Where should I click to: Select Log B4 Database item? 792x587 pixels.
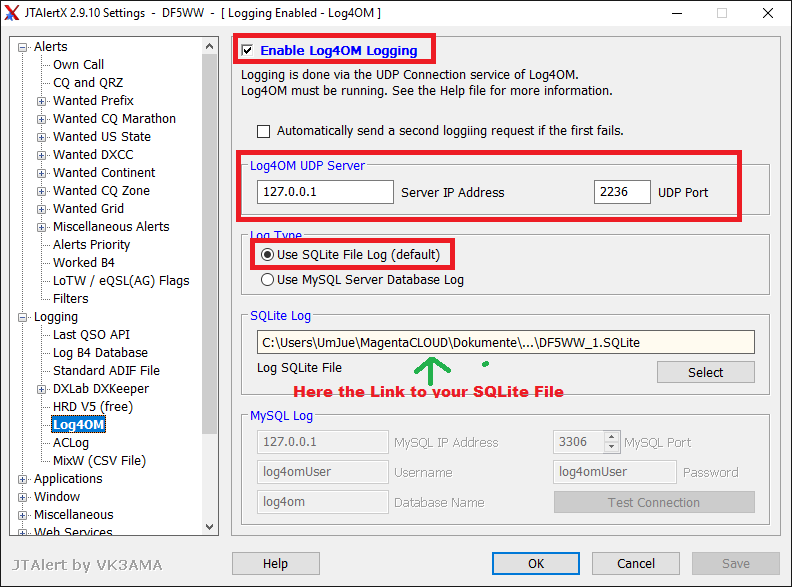(x=101, y=353)
